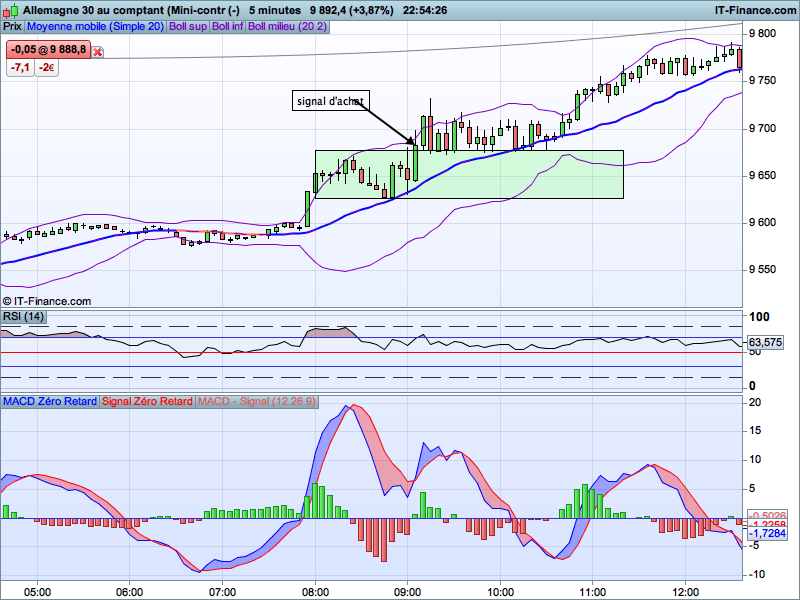
Task: Open MACD - Signal (12 26 9) label
Action: pyautogui.click(x=257, y=402)
